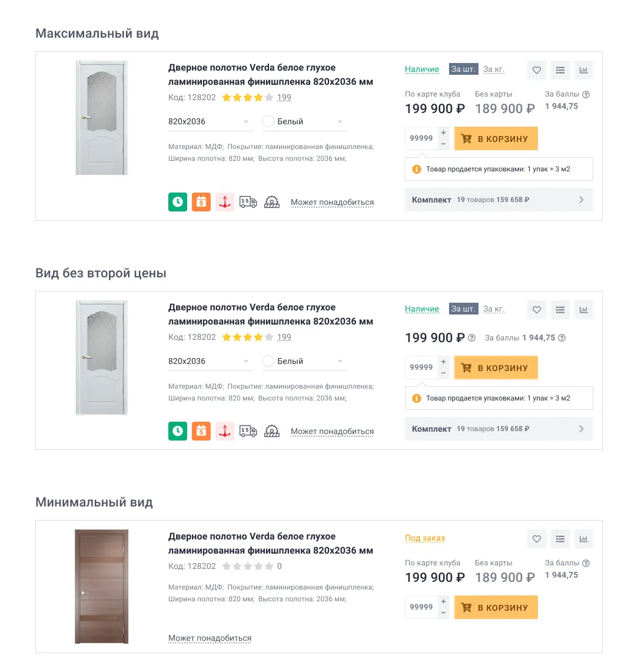Switch to 'За кг.' in Вид без второй цены card
638x672 pixels.
(494, 309)
